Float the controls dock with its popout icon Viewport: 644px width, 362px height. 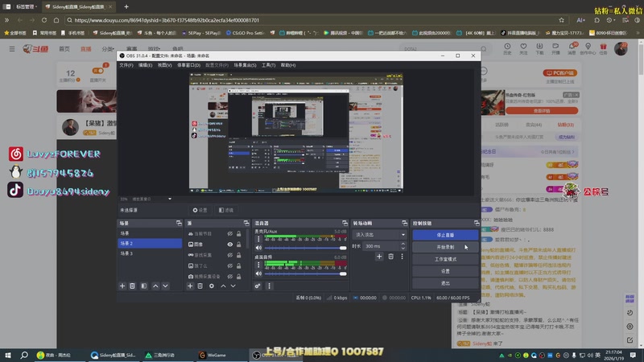tap(477, 223)
